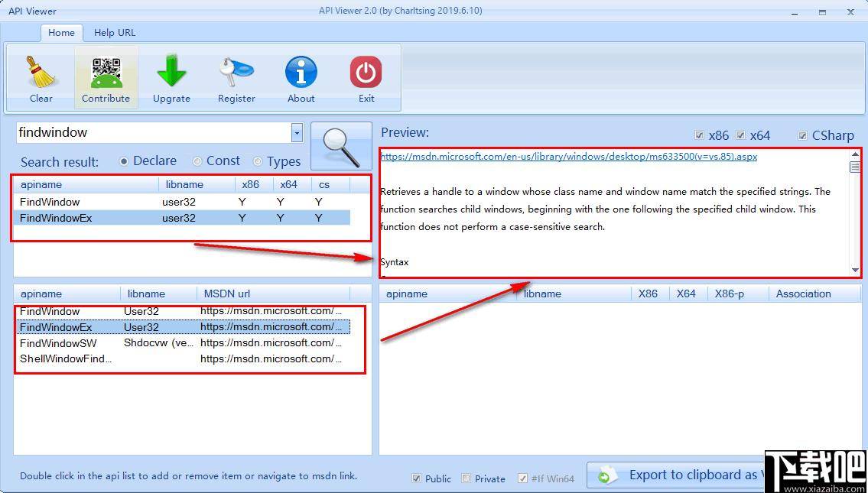Screen dimensions: 868x493
Task: Click the preview scrollbar down arrow
Action: tap(855, 270)
